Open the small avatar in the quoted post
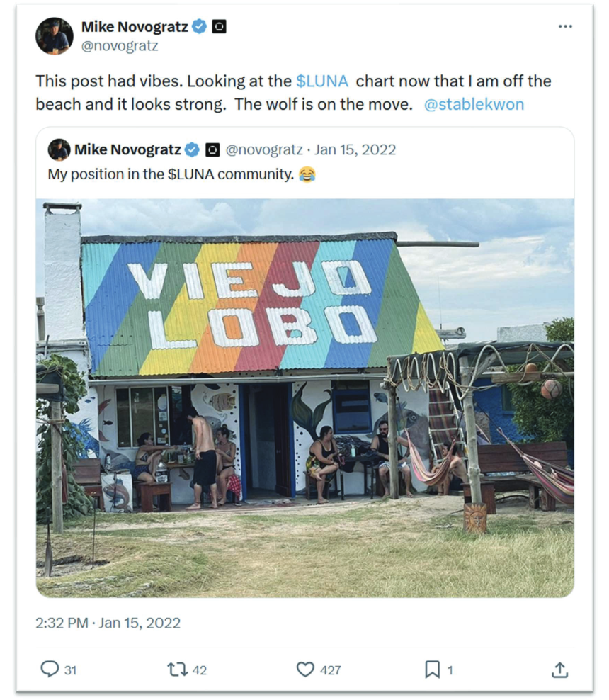609x700 pixels. coord(59,149)
